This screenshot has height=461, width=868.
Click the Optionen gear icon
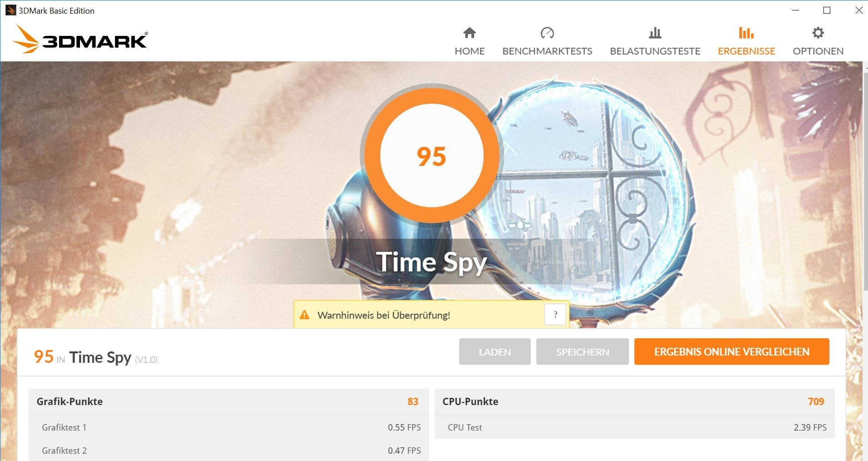[818, 33]
